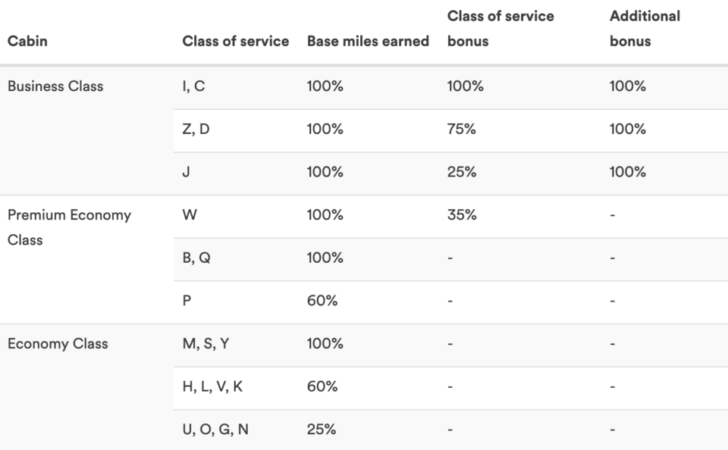728x450 pixels.
Task: Select the J class of service cell
Action: coord(186,172)
